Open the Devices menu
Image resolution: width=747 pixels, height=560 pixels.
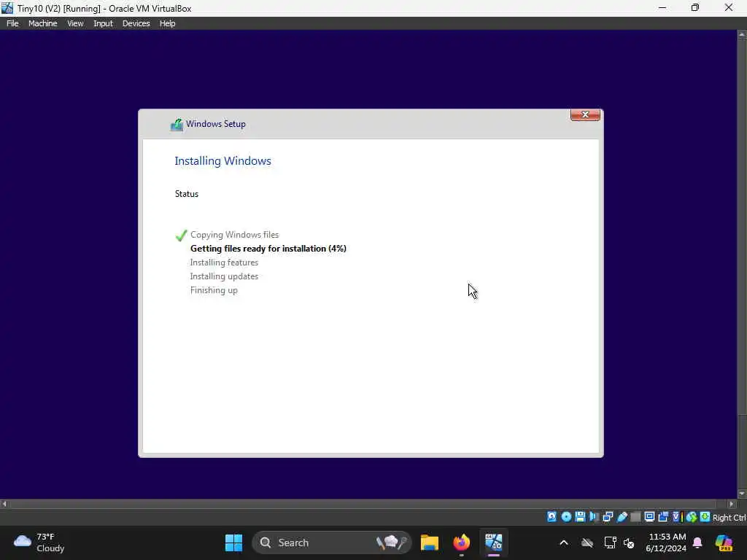coord(136,23)
